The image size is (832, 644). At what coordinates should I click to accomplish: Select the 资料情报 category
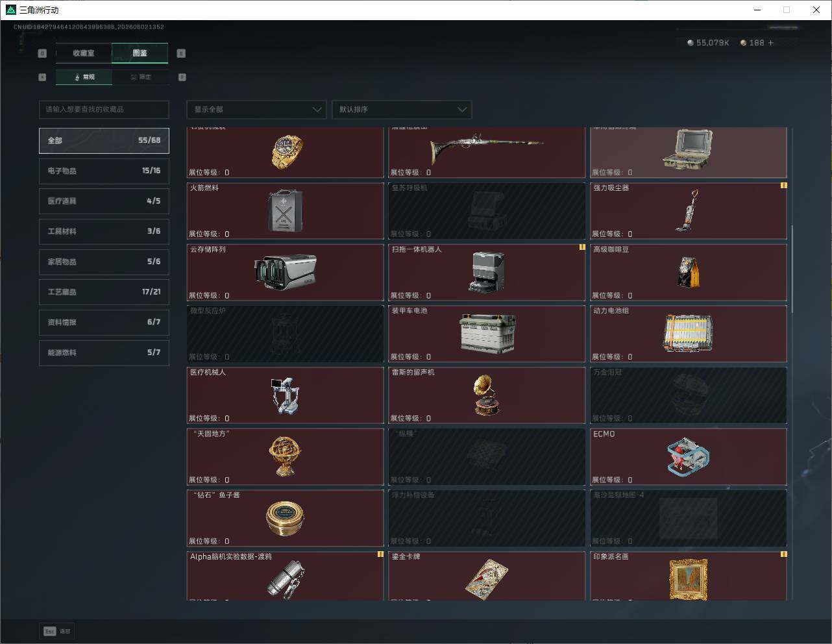pyautogui.click(x=104, y=322)
